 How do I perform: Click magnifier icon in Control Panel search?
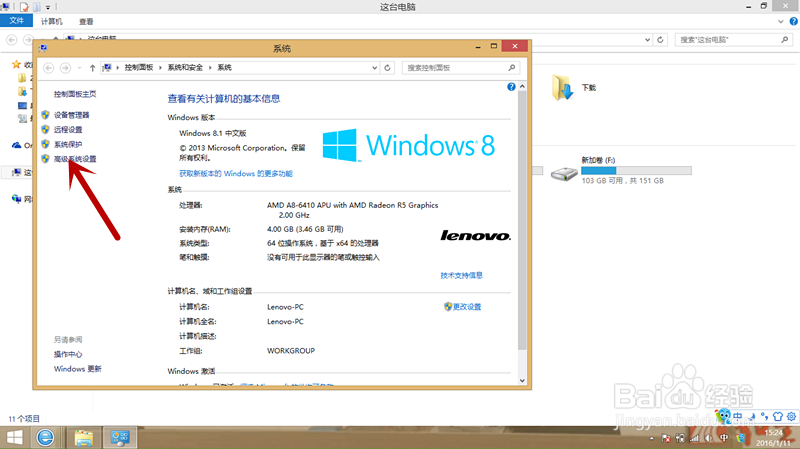(512, 67)
